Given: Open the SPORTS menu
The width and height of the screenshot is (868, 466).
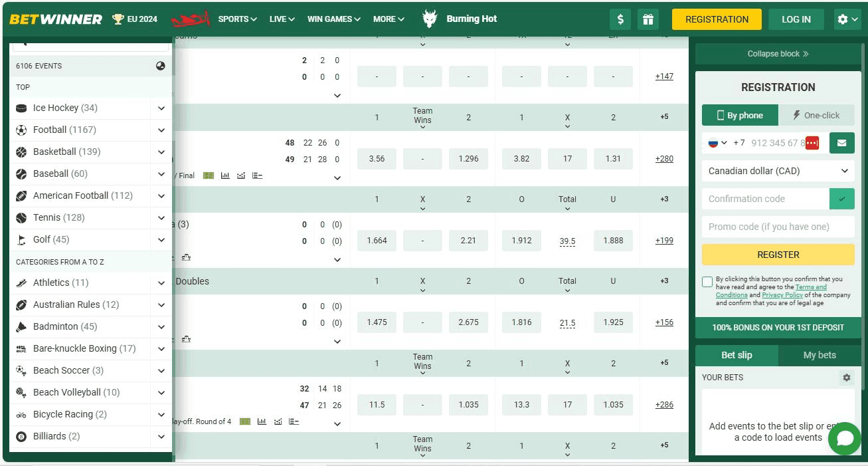Looking at the screenshot, I should [x=237, y=19].
